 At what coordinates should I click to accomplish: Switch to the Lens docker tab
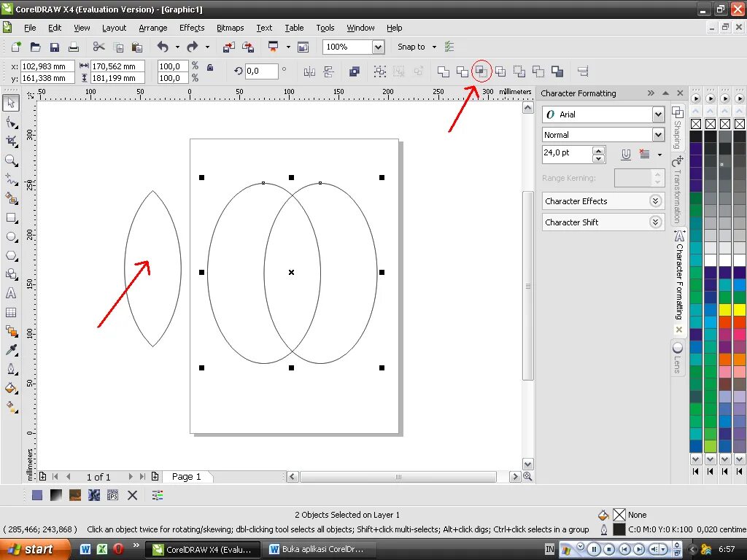coord(678,357)
